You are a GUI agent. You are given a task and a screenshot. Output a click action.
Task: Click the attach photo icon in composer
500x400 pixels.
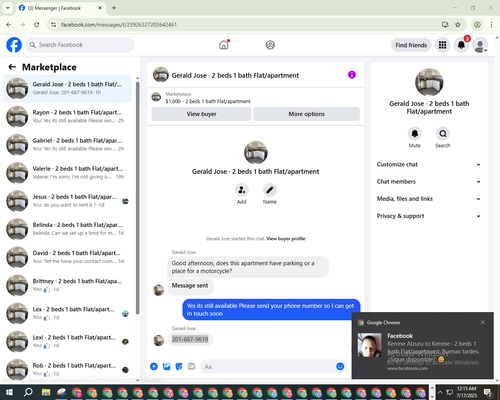coord(166,366)
